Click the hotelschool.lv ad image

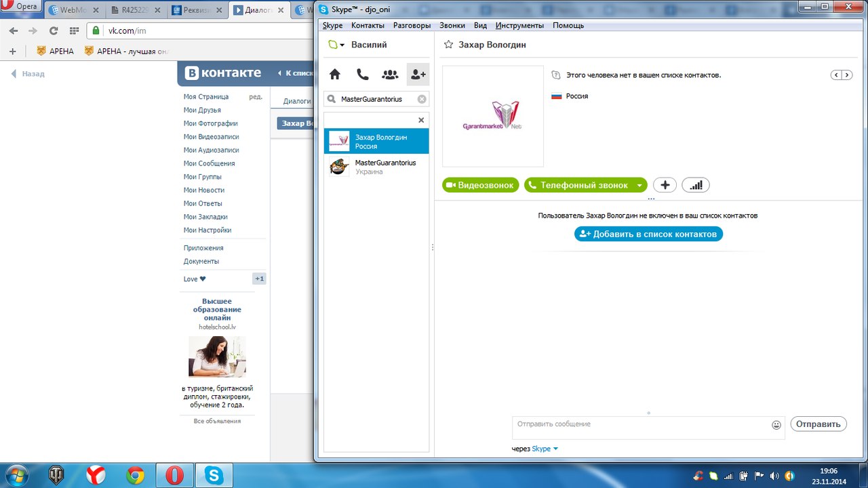(x=217, y=357)
